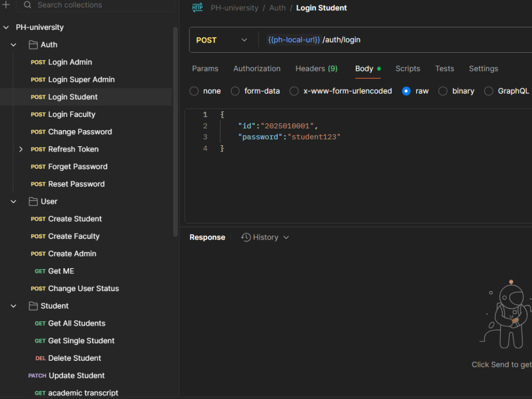532x399 pixels.
Task: Open the Login Faculty request
Action: point(63,114)
